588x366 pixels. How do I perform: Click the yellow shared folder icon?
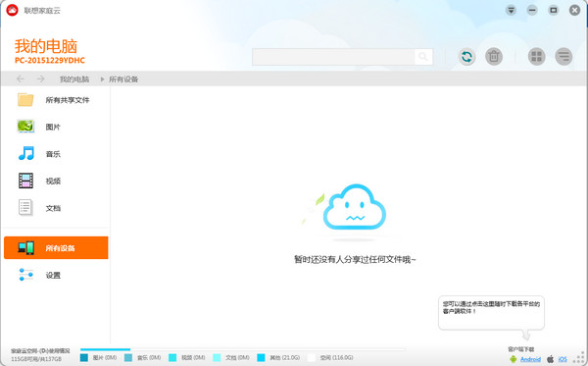[x=25, y=100]
